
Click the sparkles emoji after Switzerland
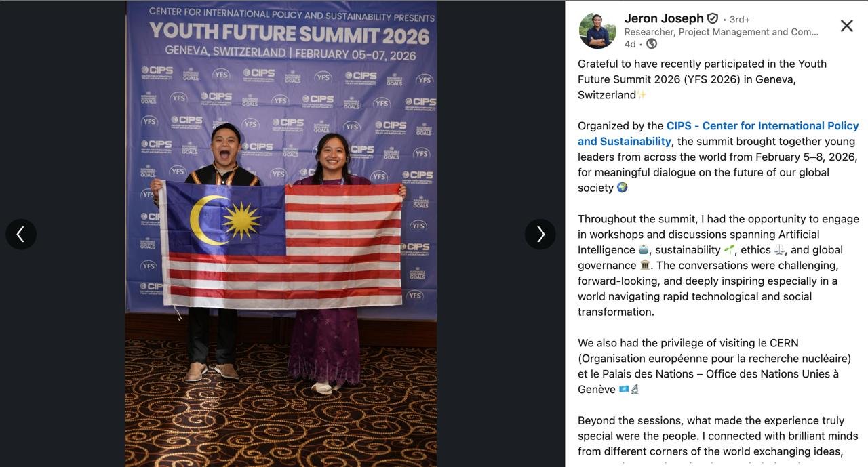(642, 95)
